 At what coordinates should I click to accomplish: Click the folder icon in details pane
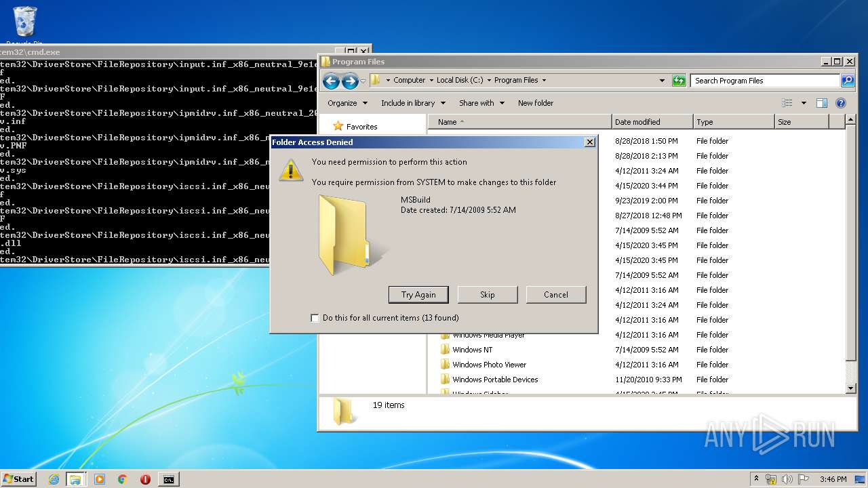[x=344, y=411]
